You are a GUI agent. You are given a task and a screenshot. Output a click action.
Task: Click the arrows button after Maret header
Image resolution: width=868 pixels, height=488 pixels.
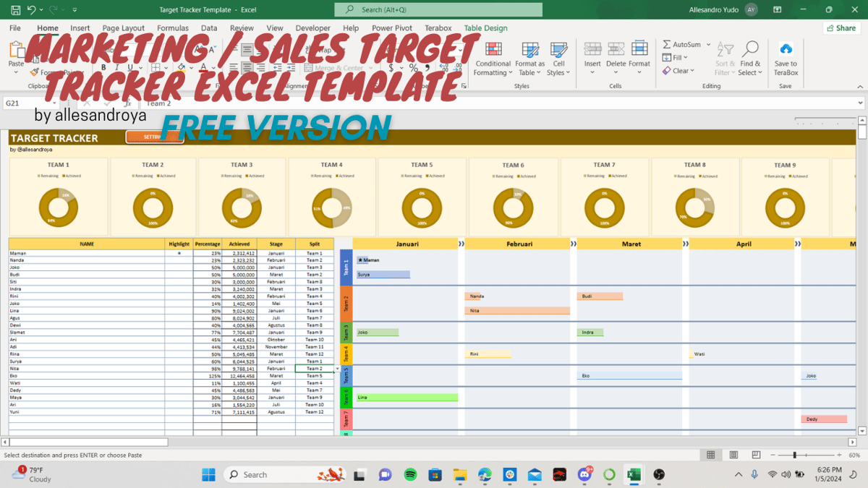click(686, 244)
